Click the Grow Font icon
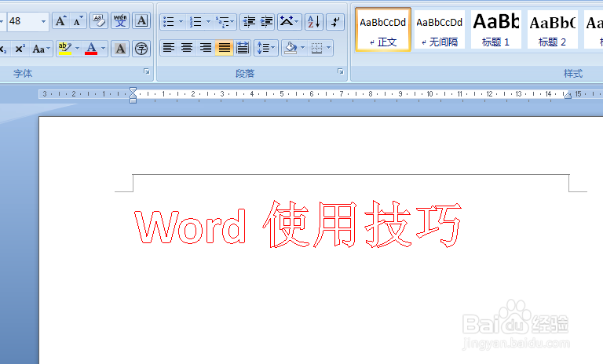 point(60,20)
